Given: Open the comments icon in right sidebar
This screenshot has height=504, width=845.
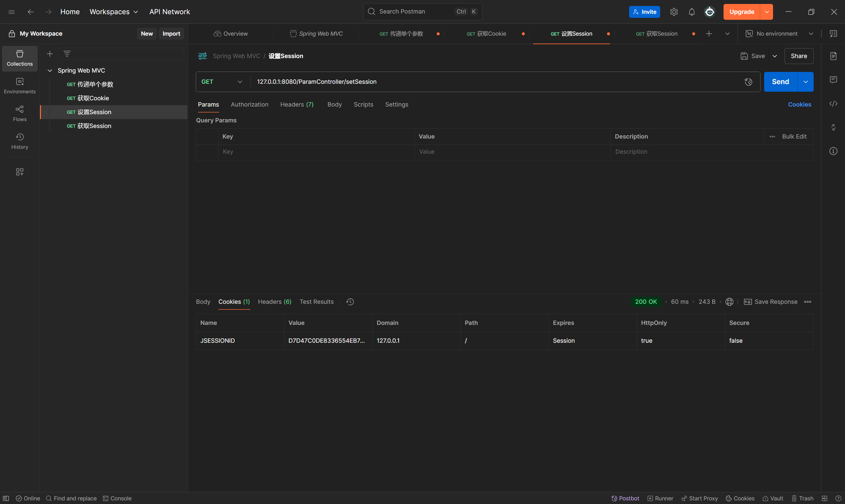Looking at the screenshot, I should (x=833, y=80).
